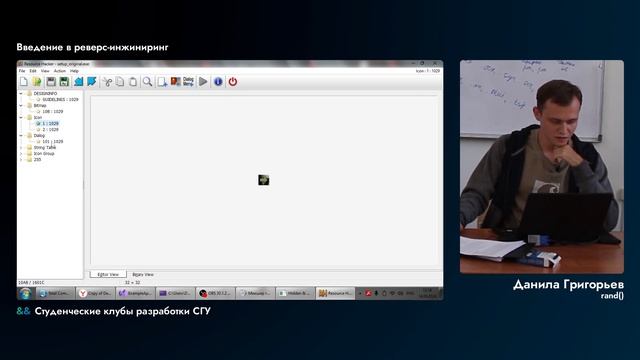Select the Icon Group folder
The height and width of the screenshot is (360, 640).
click(x=44, y=153)
